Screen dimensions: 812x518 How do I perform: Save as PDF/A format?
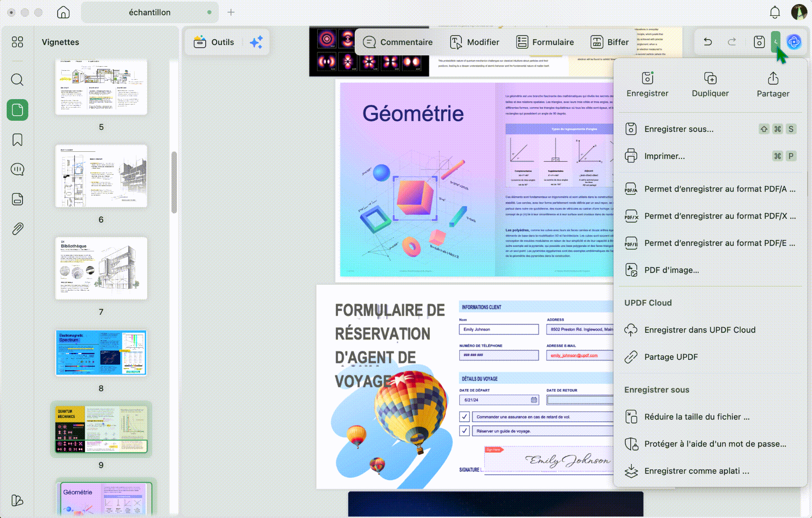point(710,189)
